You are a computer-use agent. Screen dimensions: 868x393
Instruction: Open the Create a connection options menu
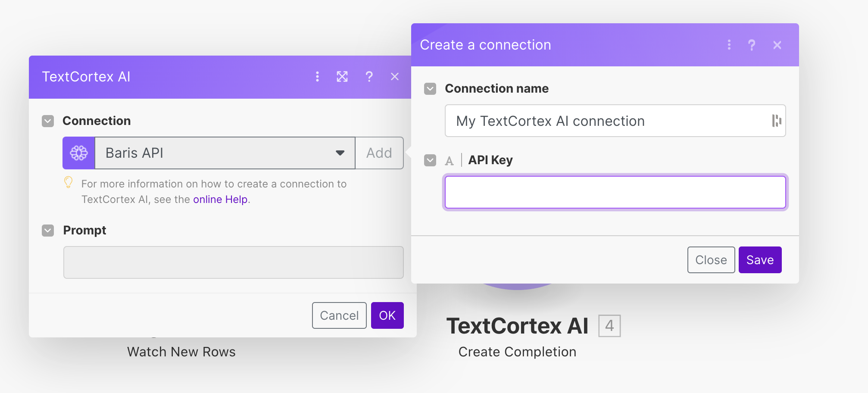coord(729,45)
